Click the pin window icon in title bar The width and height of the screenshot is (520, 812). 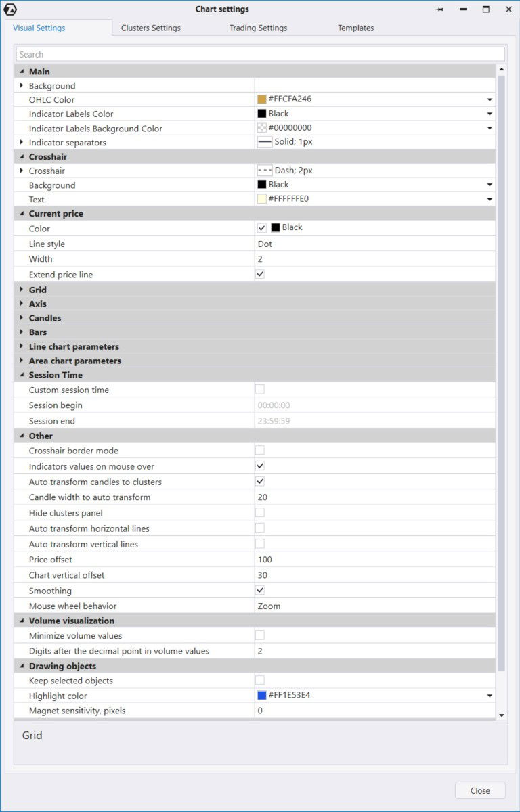[x=439, y=9]
